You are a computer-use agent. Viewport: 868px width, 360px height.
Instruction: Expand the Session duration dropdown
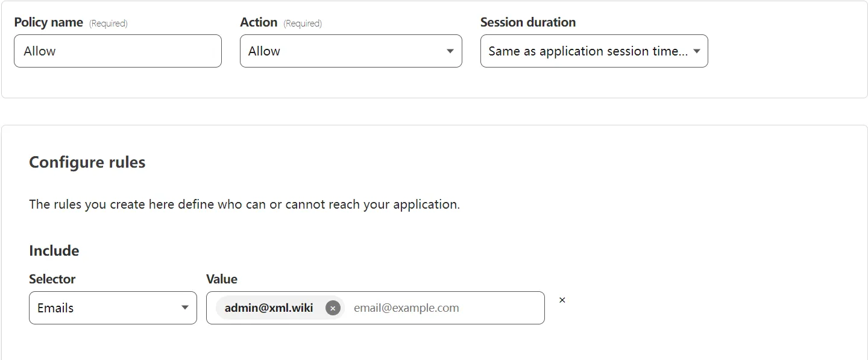[x=588, y=51]
